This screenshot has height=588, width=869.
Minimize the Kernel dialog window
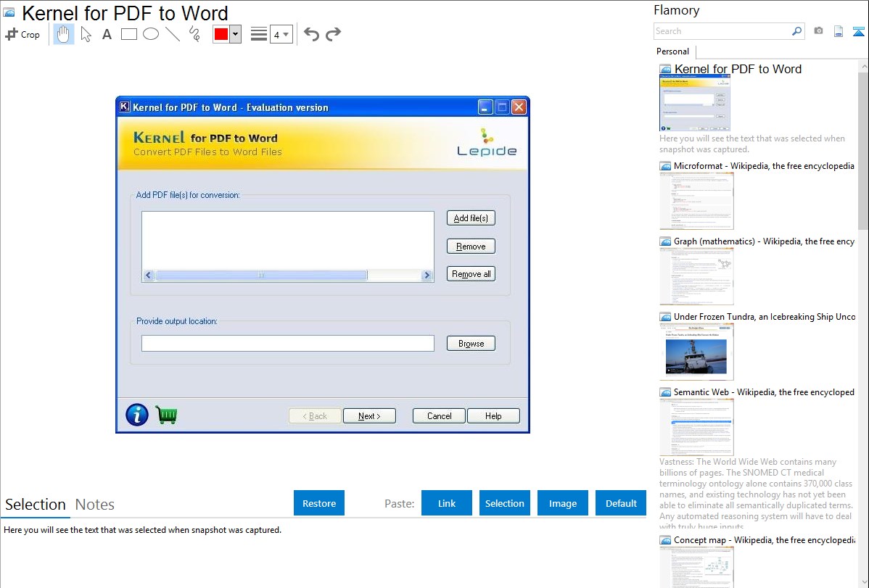pyautogui.click(x=485, y=107)
